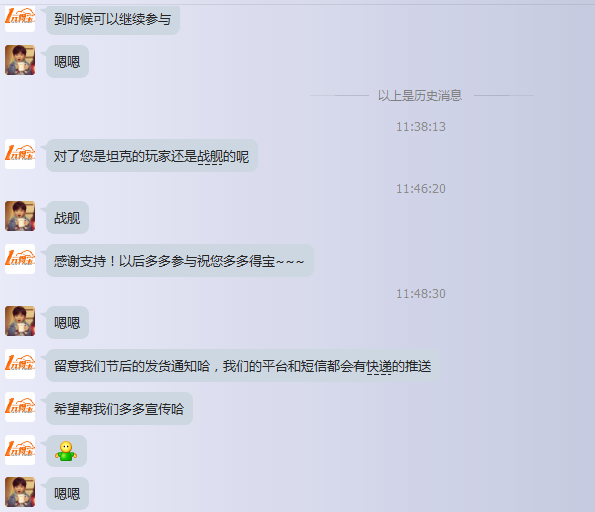Click the smiley emoji in the chat bubble
This screenshot has height=512, width=595.
coord(66,451)
